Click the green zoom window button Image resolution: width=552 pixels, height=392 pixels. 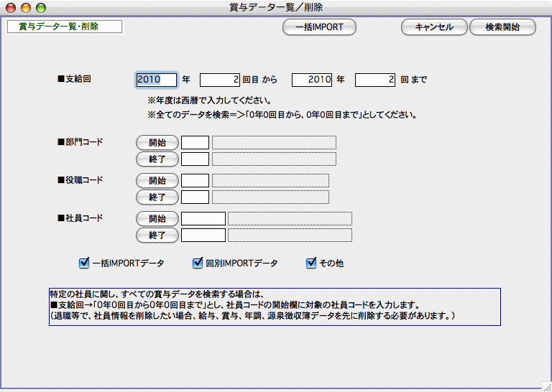[x=41, y=7]
